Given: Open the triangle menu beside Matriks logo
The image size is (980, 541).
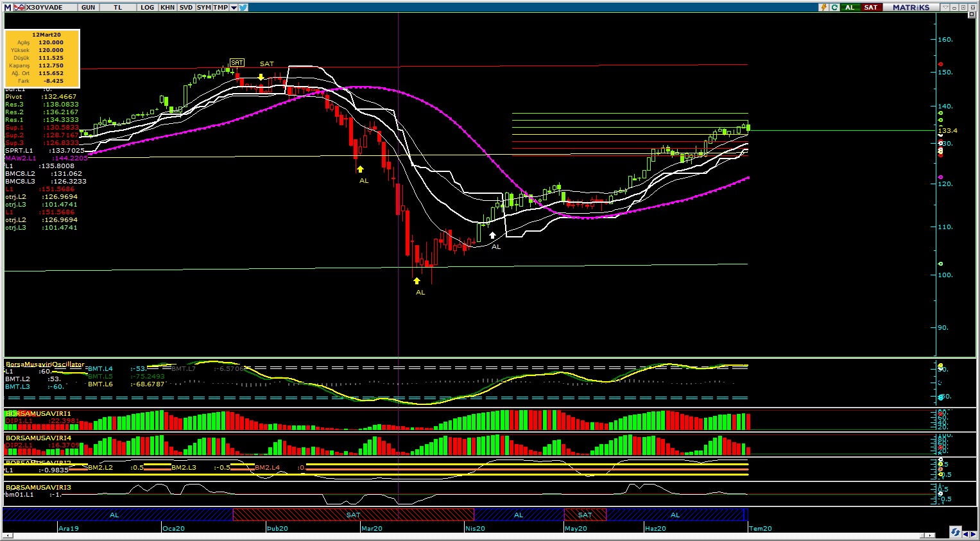Looking at the screenshot, I should [945, 7].
